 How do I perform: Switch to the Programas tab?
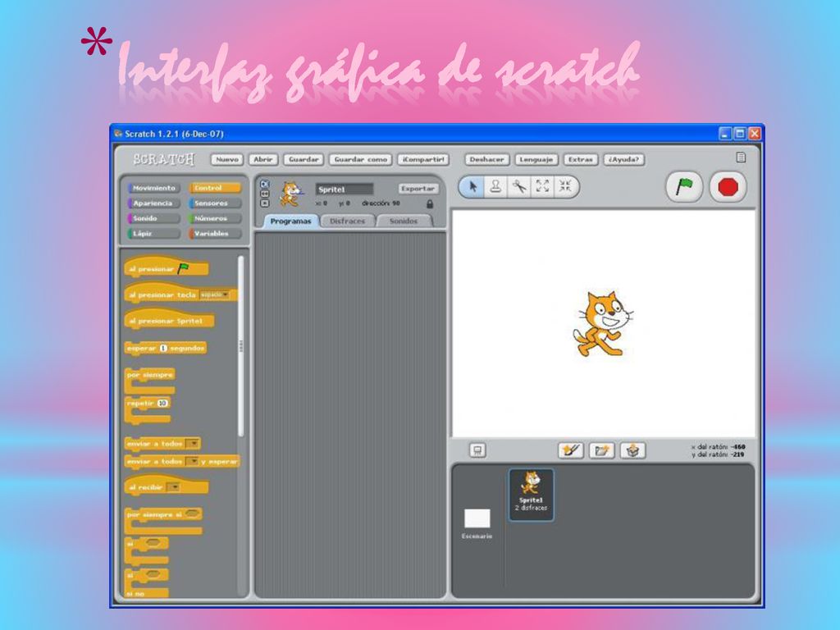(x=290, y=221)
